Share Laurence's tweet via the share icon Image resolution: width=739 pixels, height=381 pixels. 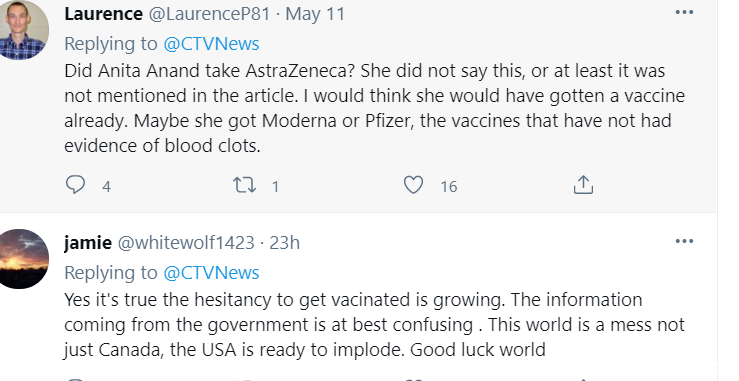[583, 185]
